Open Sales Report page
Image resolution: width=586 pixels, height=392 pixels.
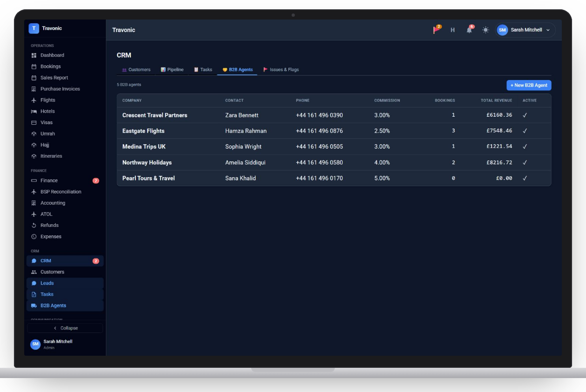click(65, 78)
